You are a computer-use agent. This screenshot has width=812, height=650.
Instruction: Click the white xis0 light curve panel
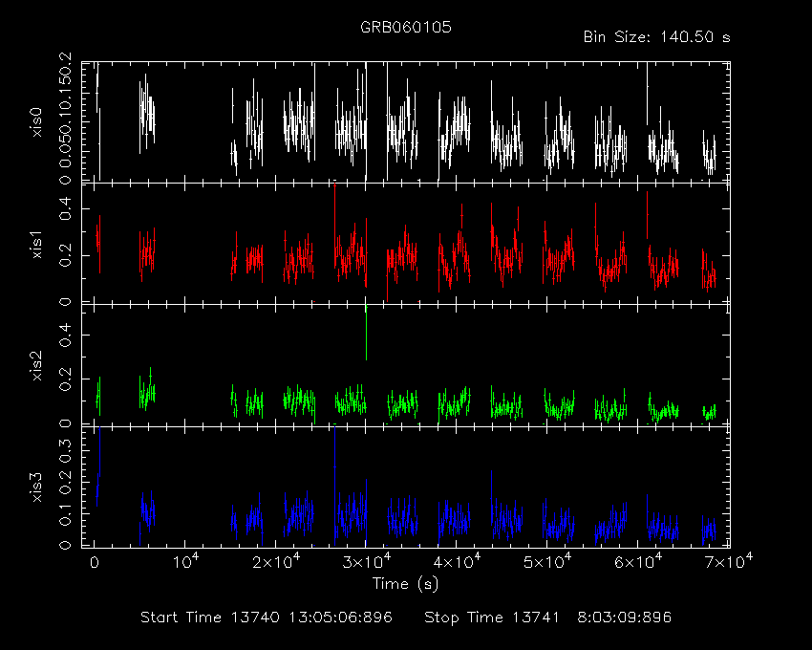(x=405, y=122)
